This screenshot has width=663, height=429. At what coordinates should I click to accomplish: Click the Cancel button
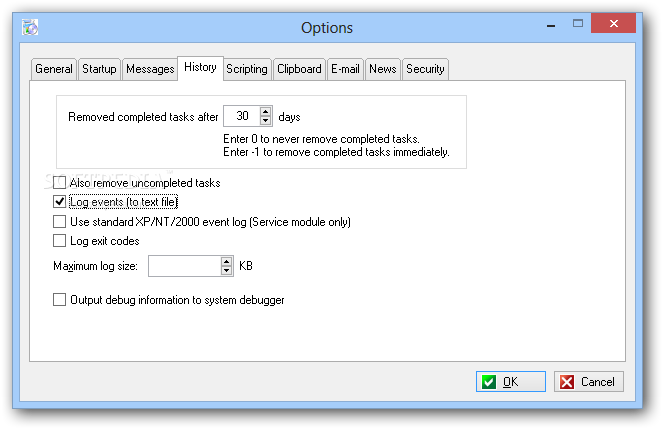(x=589, y=382)
